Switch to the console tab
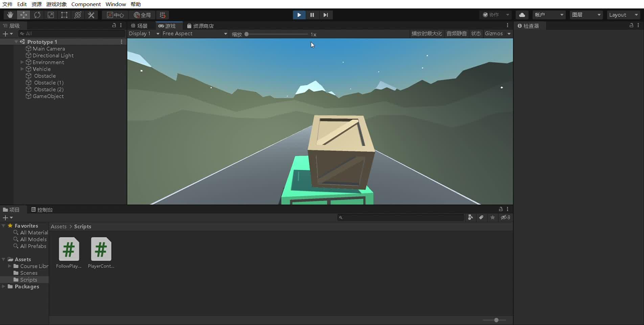644x325 pixels. coord(42,210)
